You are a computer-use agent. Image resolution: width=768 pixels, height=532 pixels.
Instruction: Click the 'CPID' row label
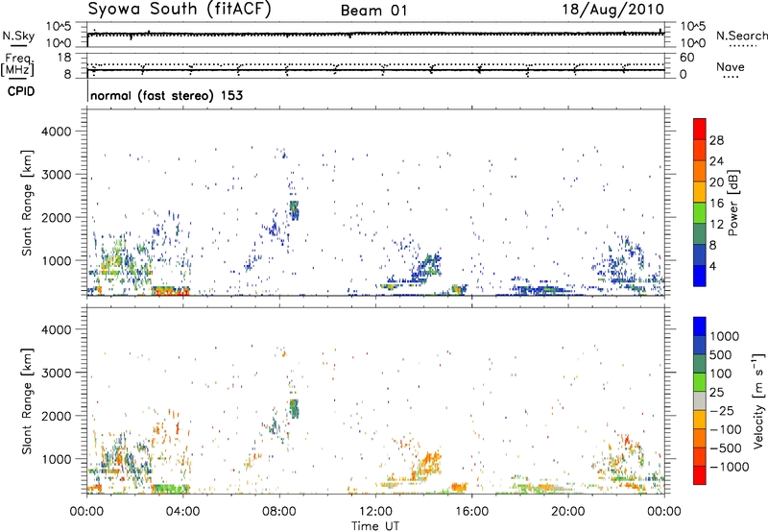pyautogui.click(x=21, y=91)
